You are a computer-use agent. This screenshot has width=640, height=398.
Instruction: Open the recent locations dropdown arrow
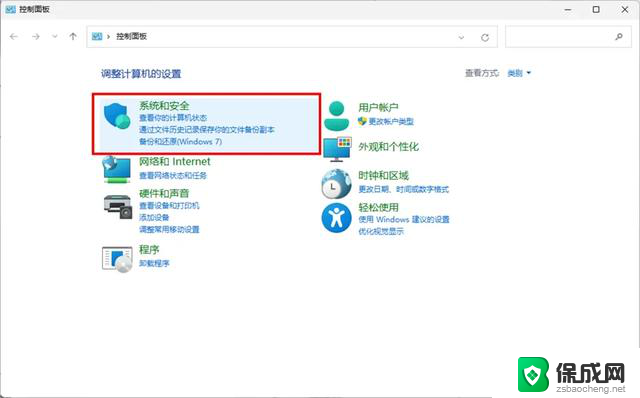(55, 36)
